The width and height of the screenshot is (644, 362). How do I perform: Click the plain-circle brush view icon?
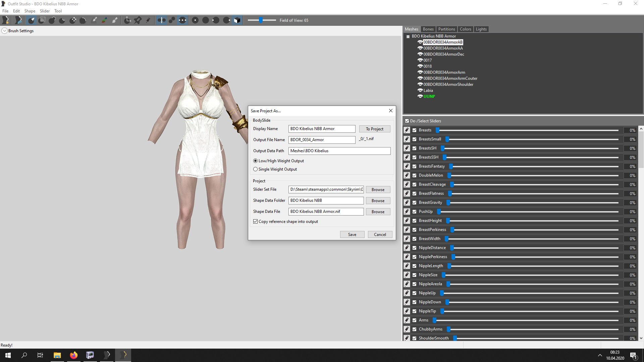[x=206, y=20]
